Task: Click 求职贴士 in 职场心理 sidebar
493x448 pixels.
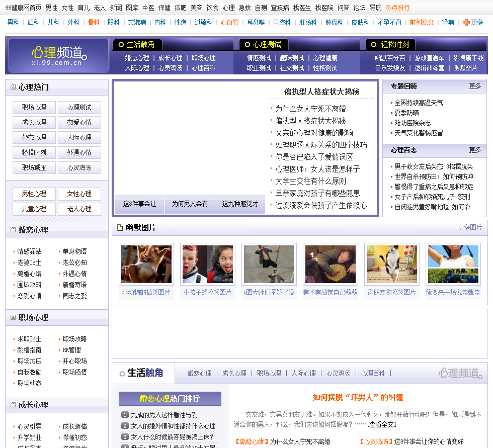Action: (x=29, y=339)
